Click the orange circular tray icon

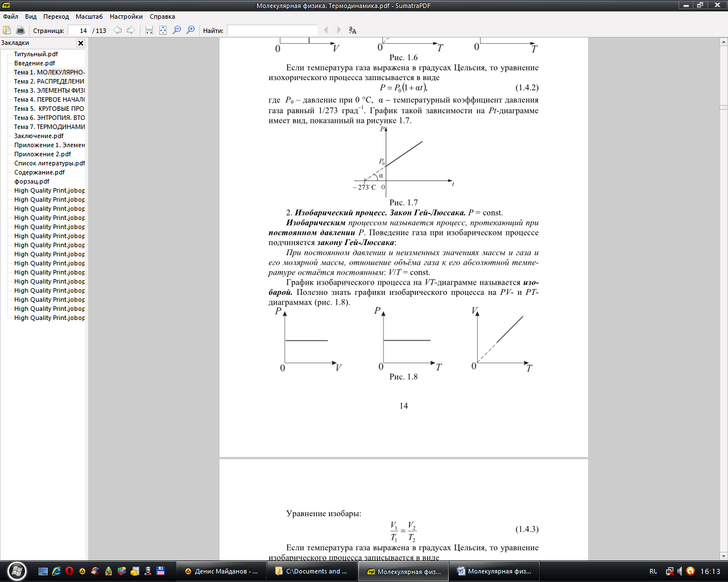[x=690, y=571]
